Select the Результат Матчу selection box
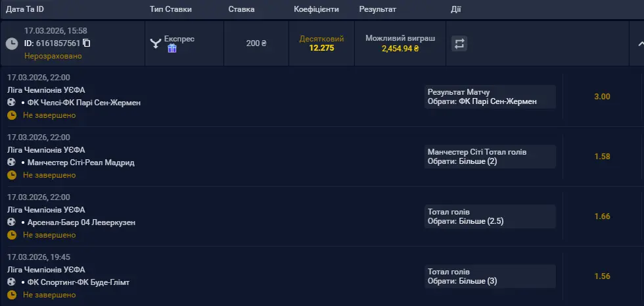Viewport: 644px width, 306px height. (490, 97)
